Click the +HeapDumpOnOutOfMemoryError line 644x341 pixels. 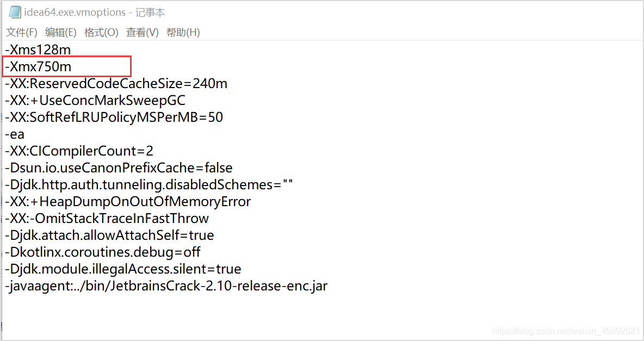pos(128,201)
